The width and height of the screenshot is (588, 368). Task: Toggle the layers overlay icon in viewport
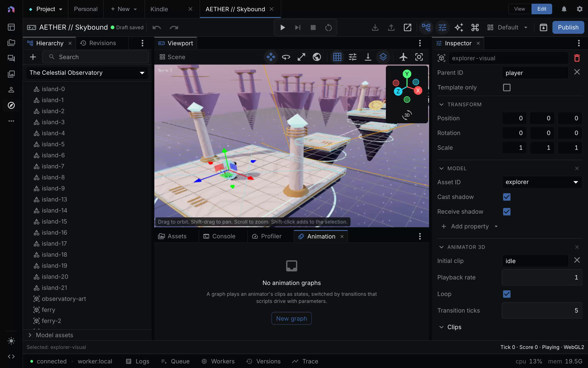tap(383, 57)
